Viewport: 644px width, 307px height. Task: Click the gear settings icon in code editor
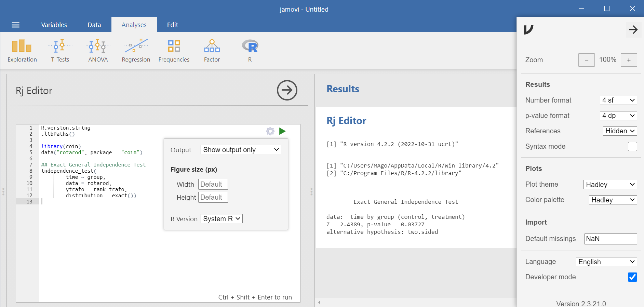pyautogui.click(x=270, y=131)
